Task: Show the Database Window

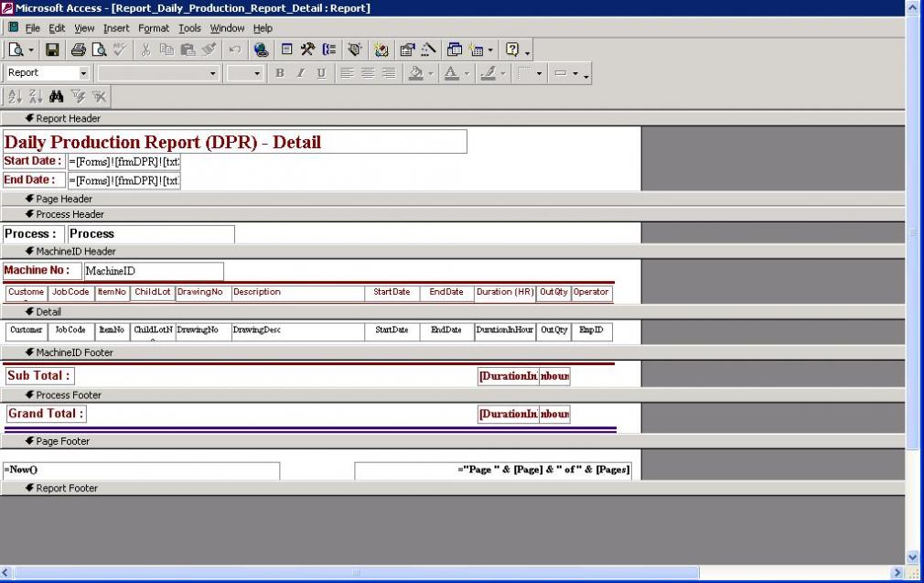Action: [x=455, y=50]
